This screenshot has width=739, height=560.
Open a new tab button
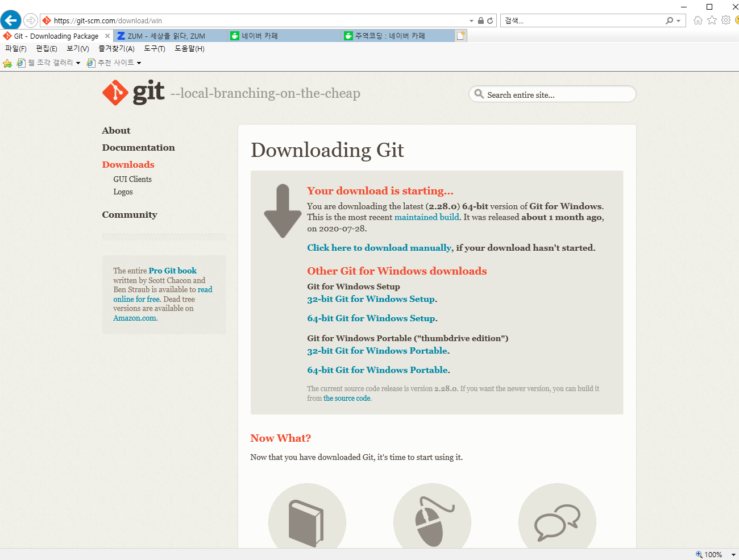pyautogui.click(x=461, y=36)
